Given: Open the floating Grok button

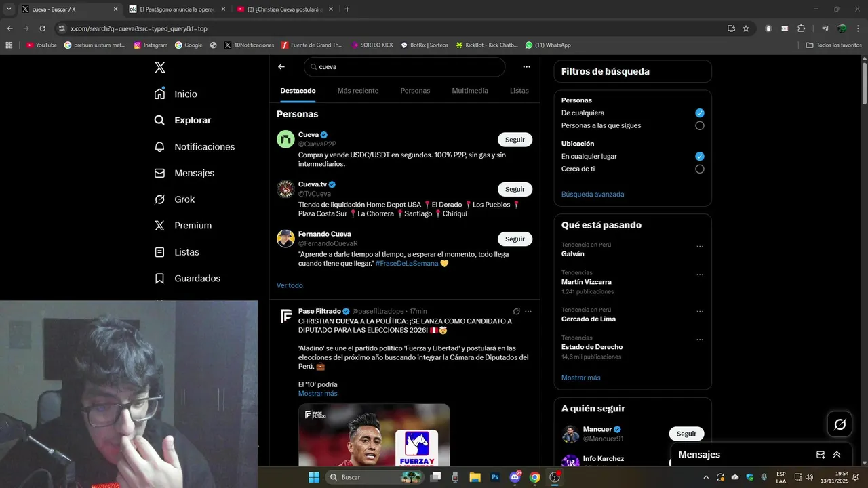Looking at the screenshot, I should 840,424.
